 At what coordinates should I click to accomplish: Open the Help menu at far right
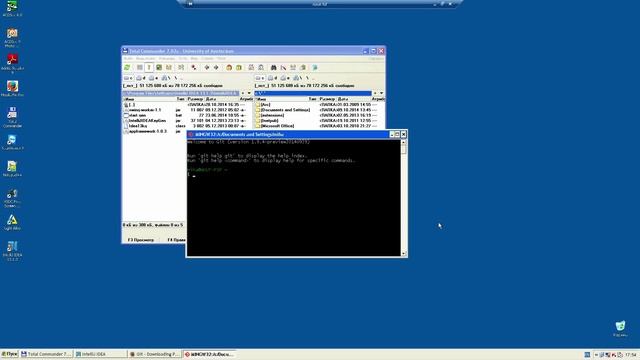(x=376, y=59)
